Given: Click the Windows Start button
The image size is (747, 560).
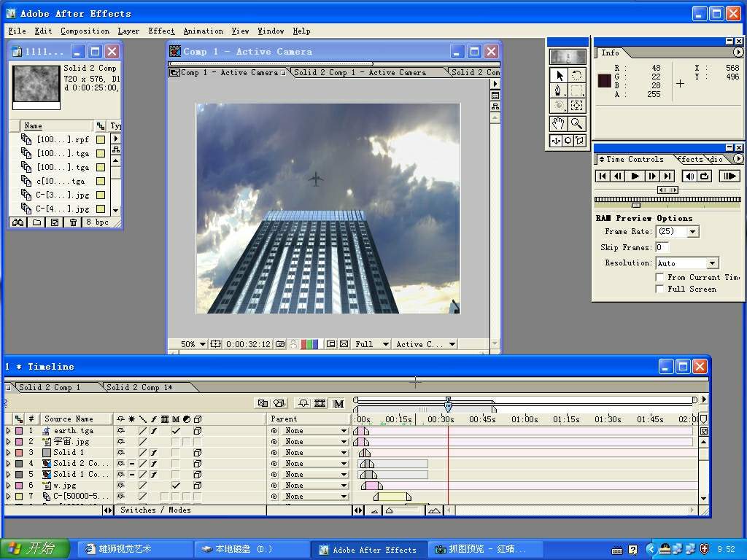Looking at the screenshot, I should (x=35, y=549).
